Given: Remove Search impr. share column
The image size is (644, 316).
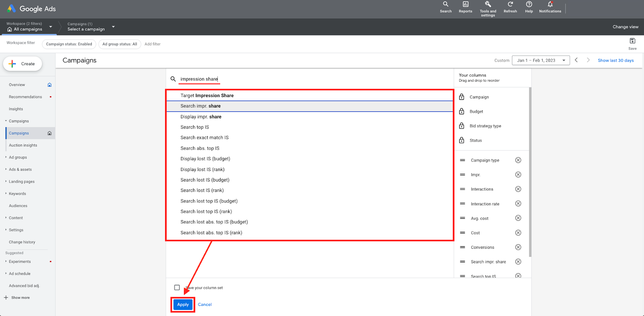Looking at the screenshot, I should tap(518, 262).
